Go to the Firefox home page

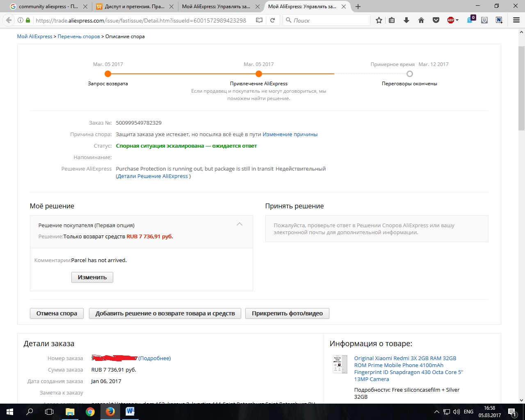[x=421, y=20]
